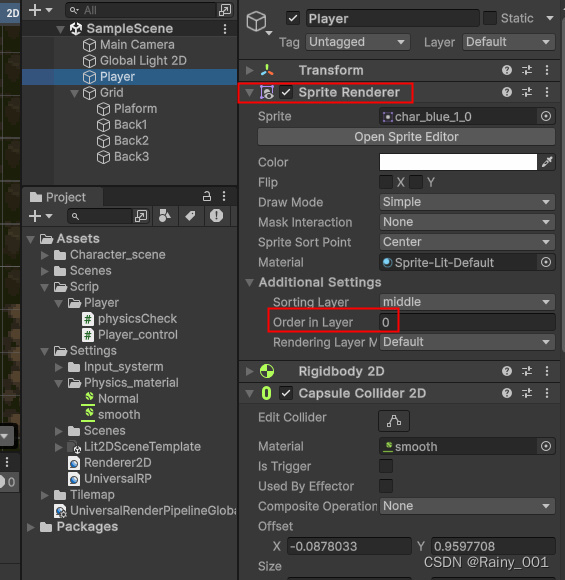Open the Sprite object picker circle
The height and width of the screenshot is (580, 565).
pyautogui.click(x=546, y=117)
